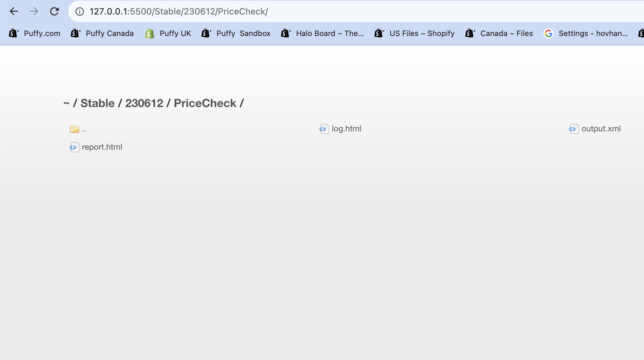Navigate to the Stable breadcrumb folder
This screenshot has height=360, width=644.
[97, 103]
